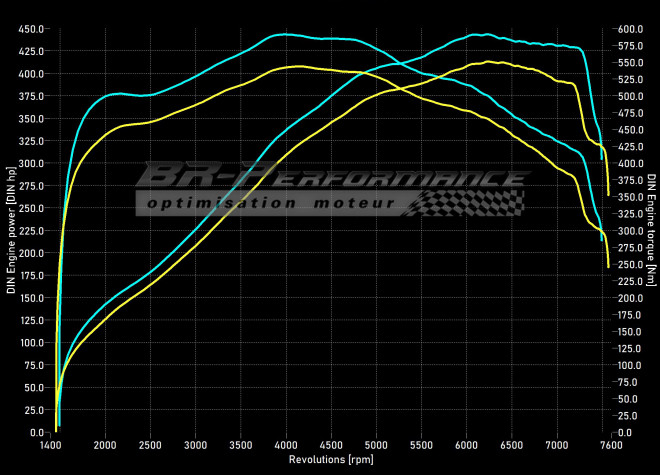Click the cyan torque curve peak near 4000 rpm

[x=285, y=34]
